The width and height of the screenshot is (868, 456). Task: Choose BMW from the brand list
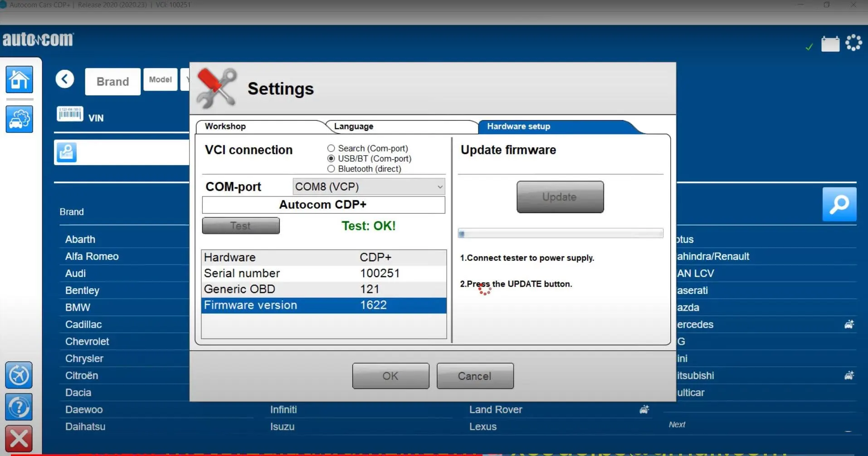pyautogui.click(x=78, y=307)
